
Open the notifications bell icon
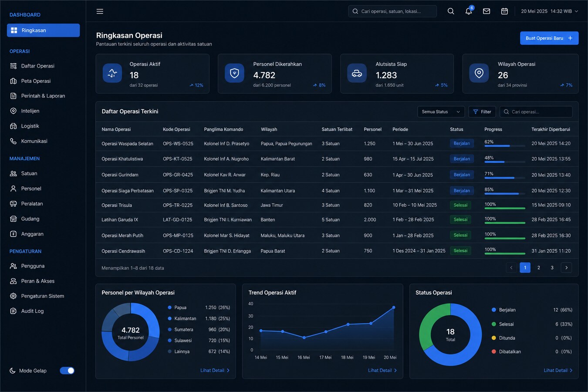click(469, 11)
